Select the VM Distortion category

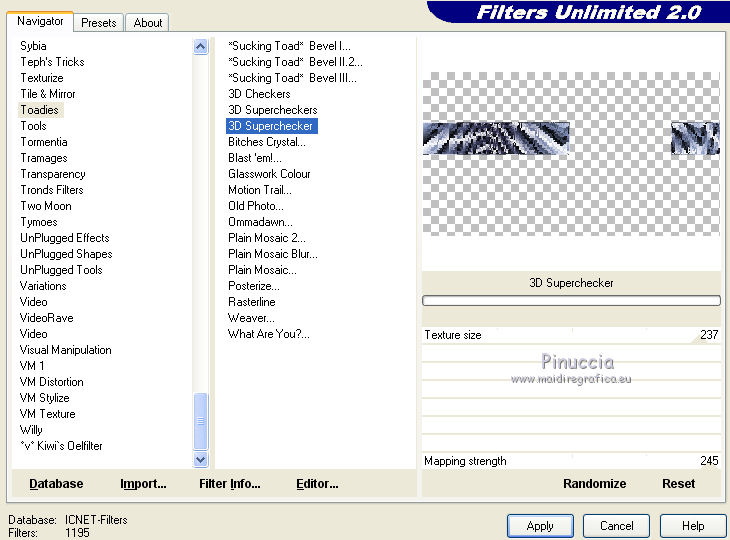pos(51,382)
